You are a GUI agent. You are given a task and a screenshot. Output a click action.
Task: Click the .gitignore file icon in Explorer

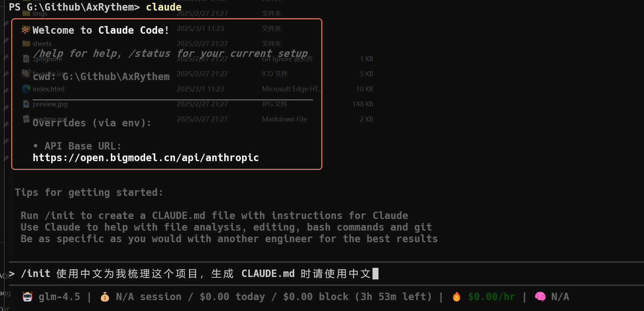tap(26, 59)
